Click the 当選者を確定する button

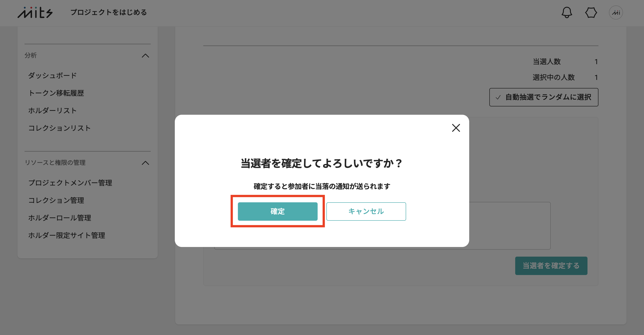tap(551, 266)
